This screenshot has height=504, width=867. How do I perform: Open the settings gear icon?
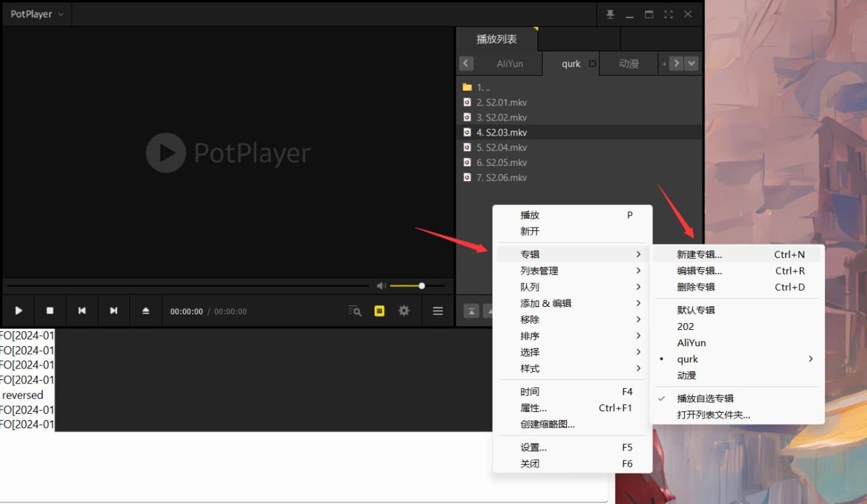coord(404,311)
